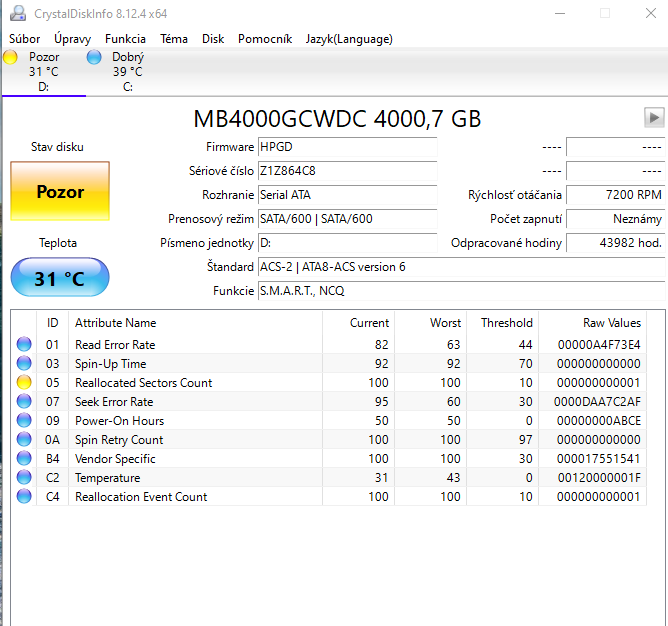Select the Temperature attribute name in table
The image size is (668, 626).
coord(107,478)
